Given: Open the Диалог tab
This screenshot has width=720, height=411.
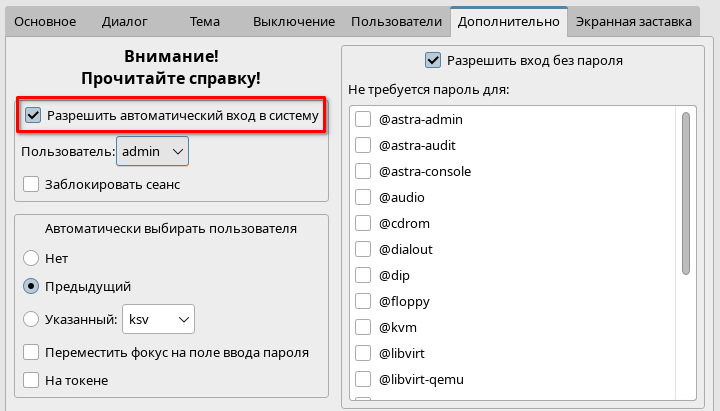Looking at the screenshot, I should pyautogui.click(x=124, y=21).
